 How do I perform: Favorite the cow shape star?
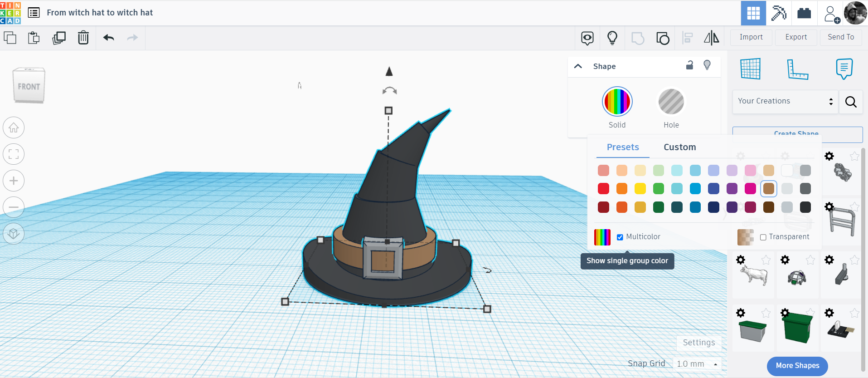(766, 260)
